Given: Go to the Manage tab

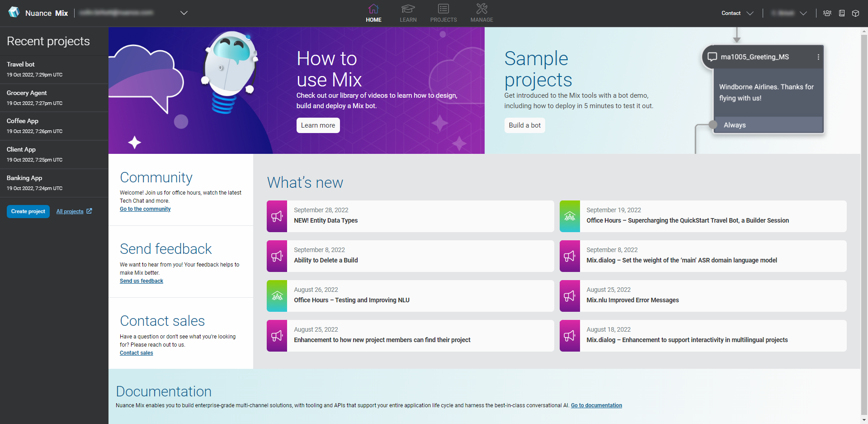Looking at the screenshot, I should (x=481, y=13).
